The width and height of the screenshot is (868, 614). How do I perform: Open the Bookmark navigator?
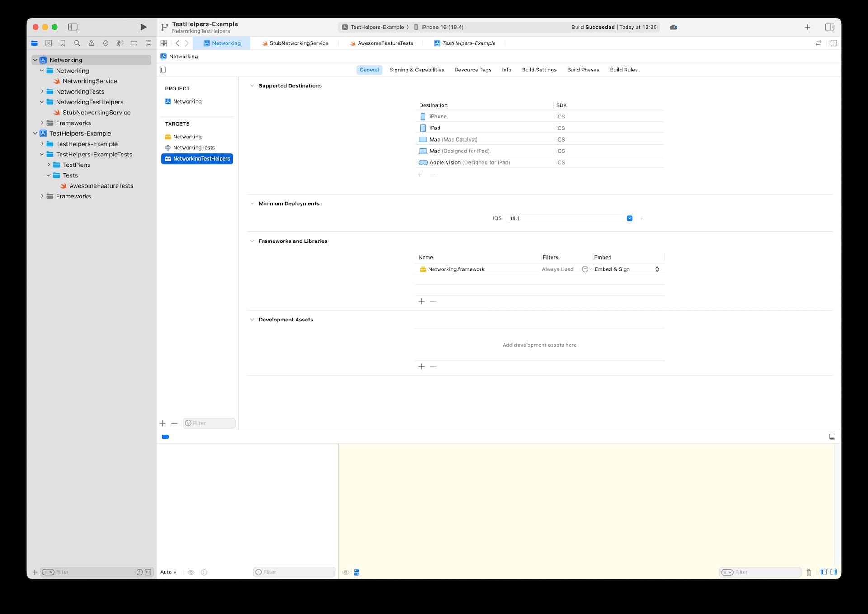pos(63,43)
